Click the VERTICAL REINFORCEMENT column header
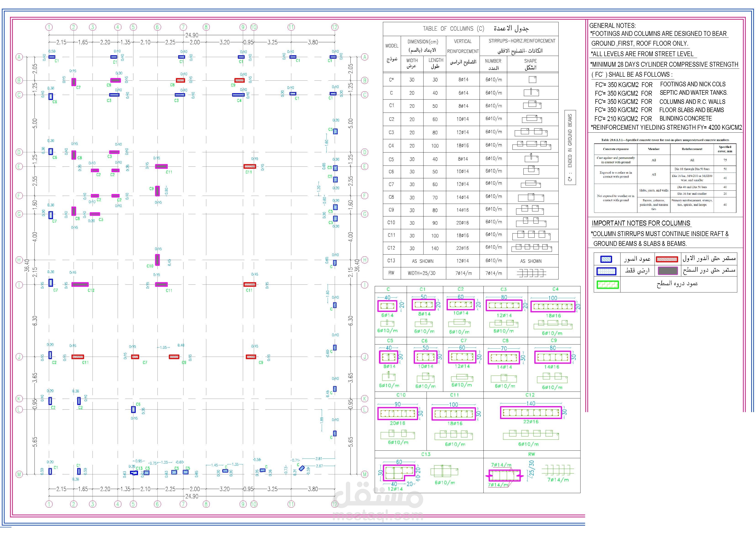Viewport: 756px width, 534px height. [x=463, y=46]
